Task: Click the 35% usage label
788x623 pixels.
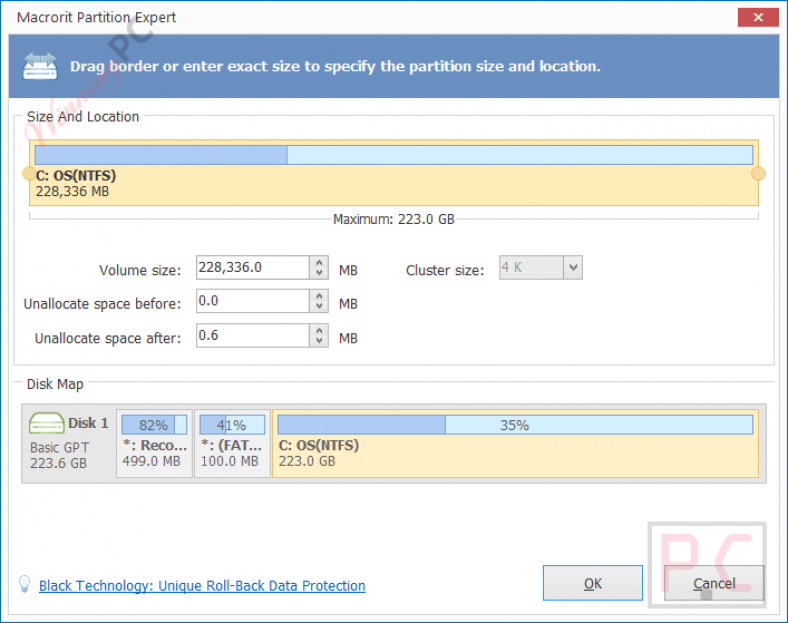Action: (514, 426)
